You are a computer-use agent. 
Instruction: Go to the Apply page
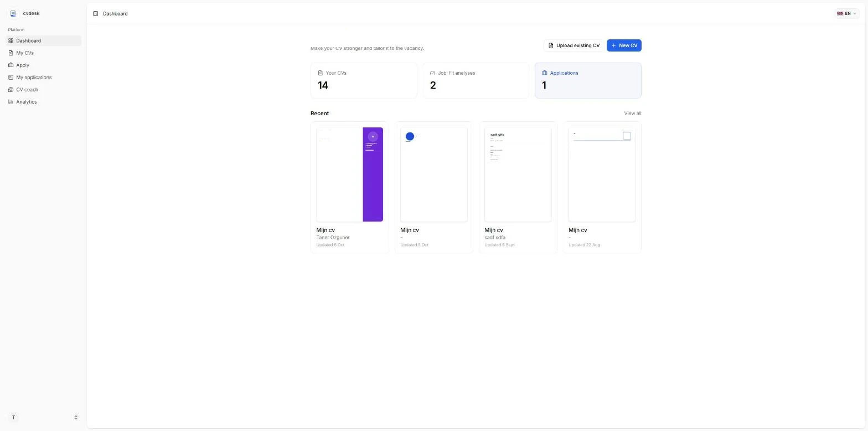coord(43,65)
